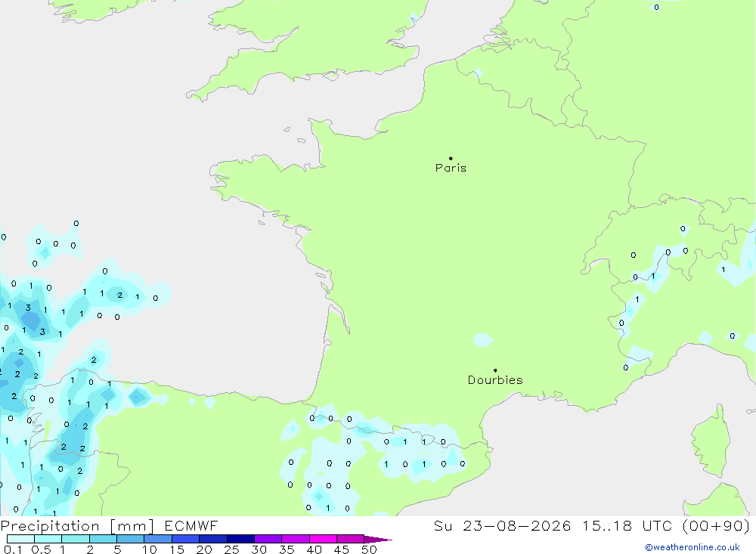Click the purple 30 mm legend swatch
Screen dimensions: 756x554
tap(268, 539)
